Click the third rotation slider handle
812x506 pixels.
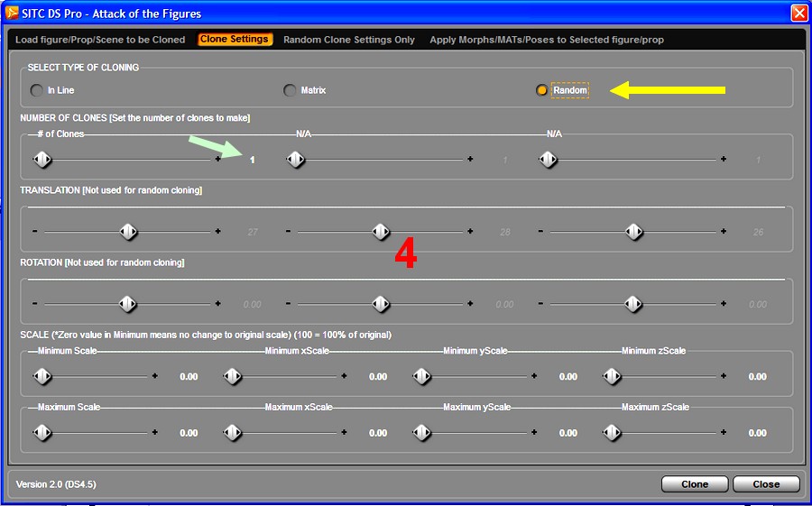pyautogui.click(x=633, y=304)
